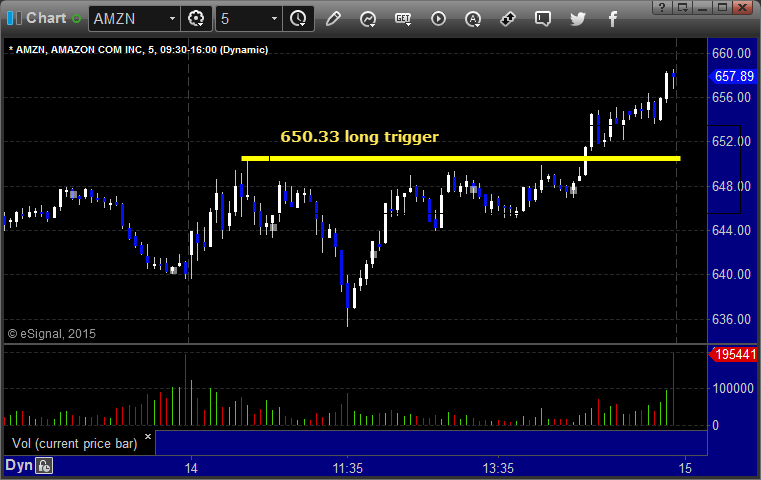This screenshot has height=480, width=761.
Task: Share the chart via Facebook icon
Action: coord(612,19)
